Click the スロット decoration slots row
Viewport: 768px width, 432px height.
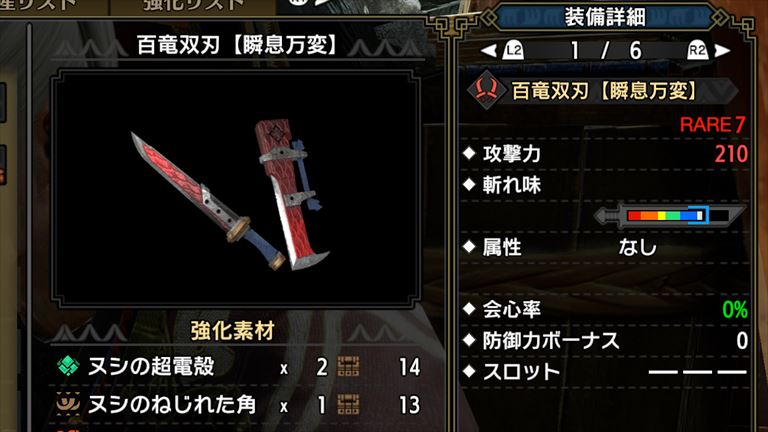point(605,372)
